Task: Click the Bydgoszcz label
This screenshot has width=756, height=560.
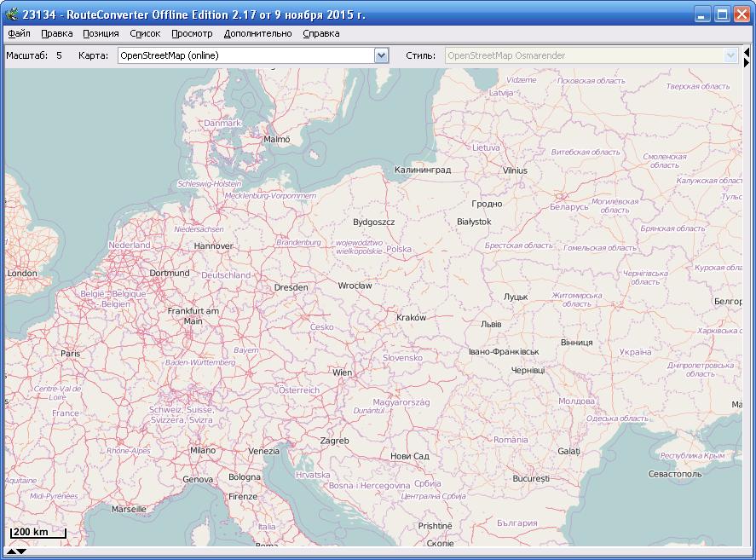Action: (373, 222)
